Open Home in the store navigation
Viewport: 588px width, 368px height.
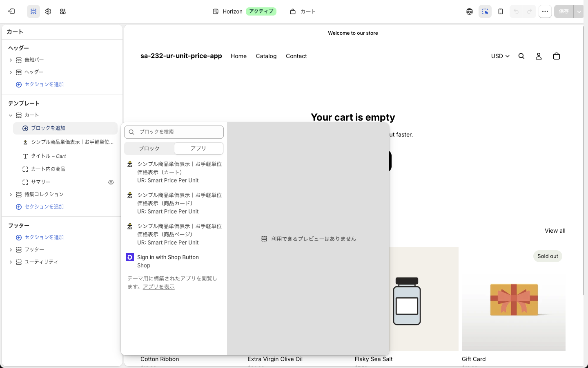(238, 56)
